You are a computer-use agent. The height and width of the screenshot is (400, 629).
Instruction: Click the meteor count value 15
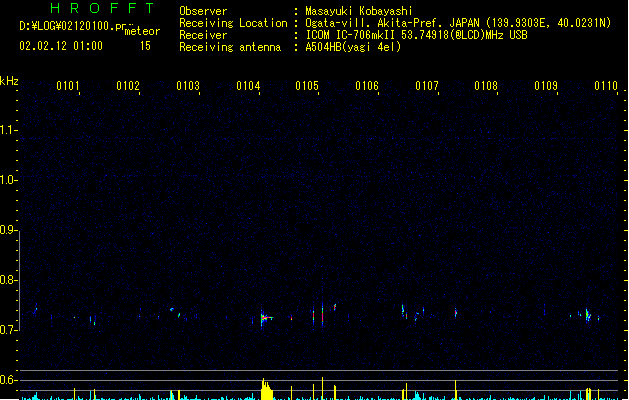coord(145,46)
